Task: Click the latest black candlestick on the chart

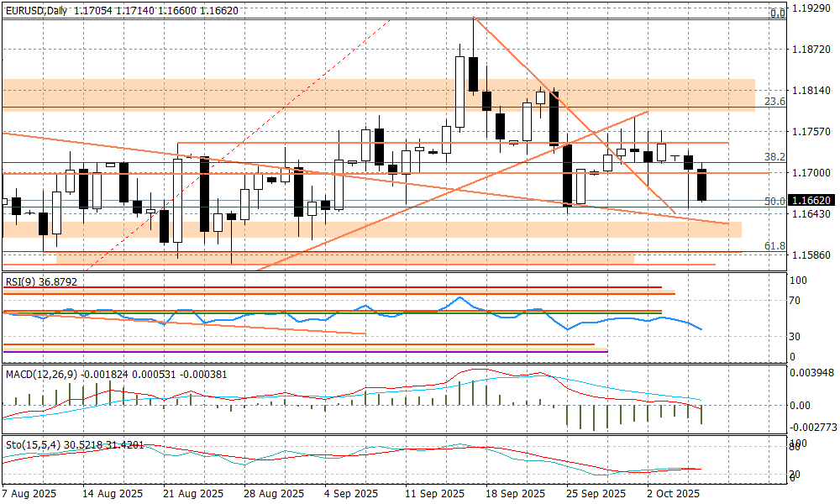Action: pos(702,185)
